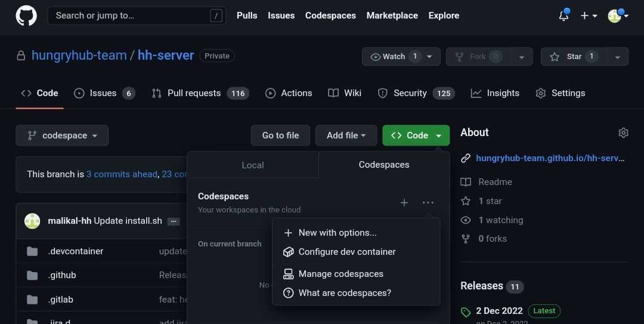The image size is (644, 324).
Task: Expand the codespace branch selector dropdown
Action: tap(62, 135)
